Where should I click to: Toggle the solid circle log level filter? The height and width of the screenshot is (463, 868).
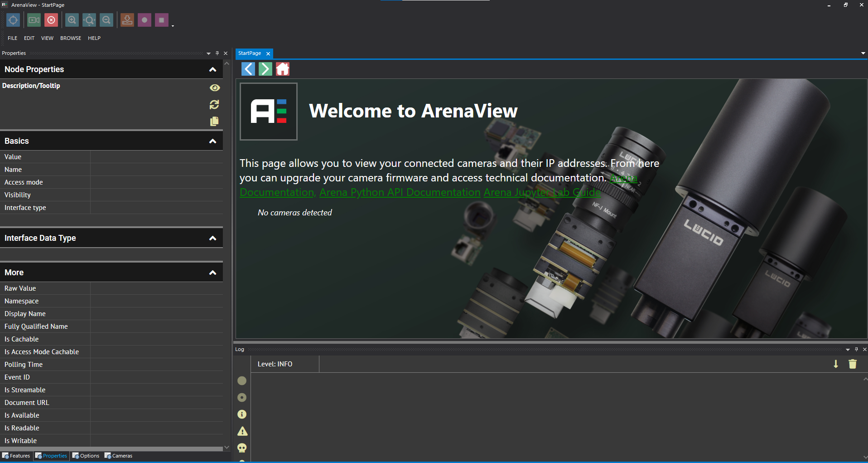[x=242, y=381]
